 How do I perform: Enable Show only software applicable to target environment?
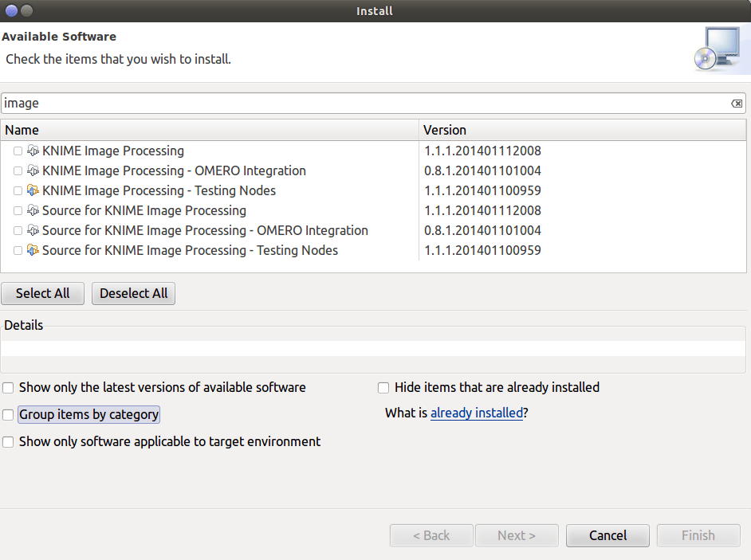[x=7, y=441]
